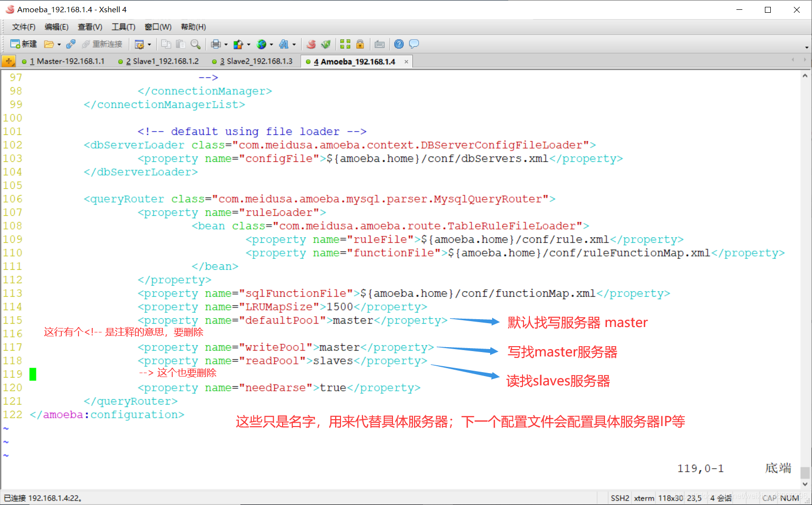
Task: Switch to the 2 Slave1_192.168.1.2 tab
Action: (158, 61)
